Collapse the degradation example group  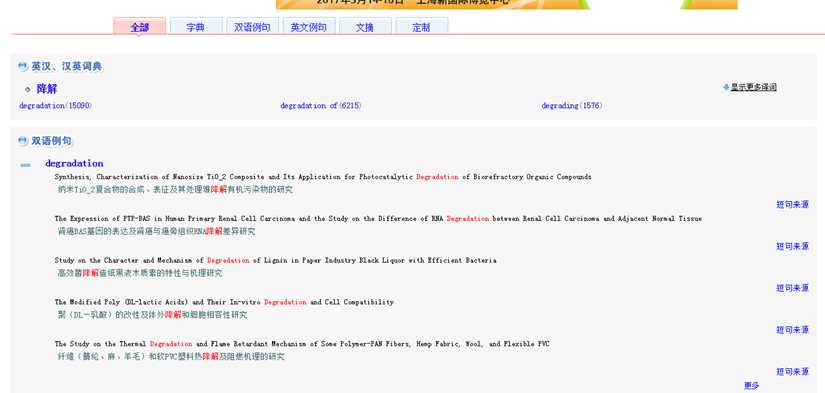(25, 165)
